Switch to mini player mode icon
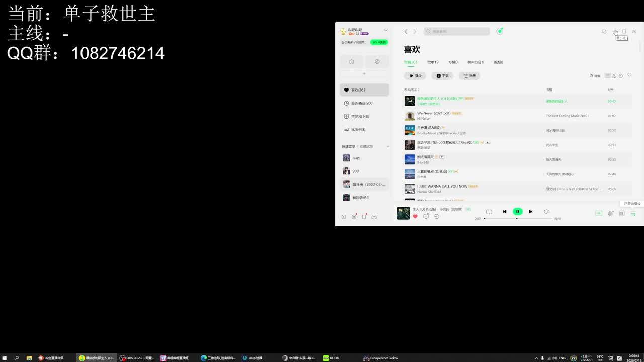Screen dimensions: 644x362 click(x=604, y=31)
